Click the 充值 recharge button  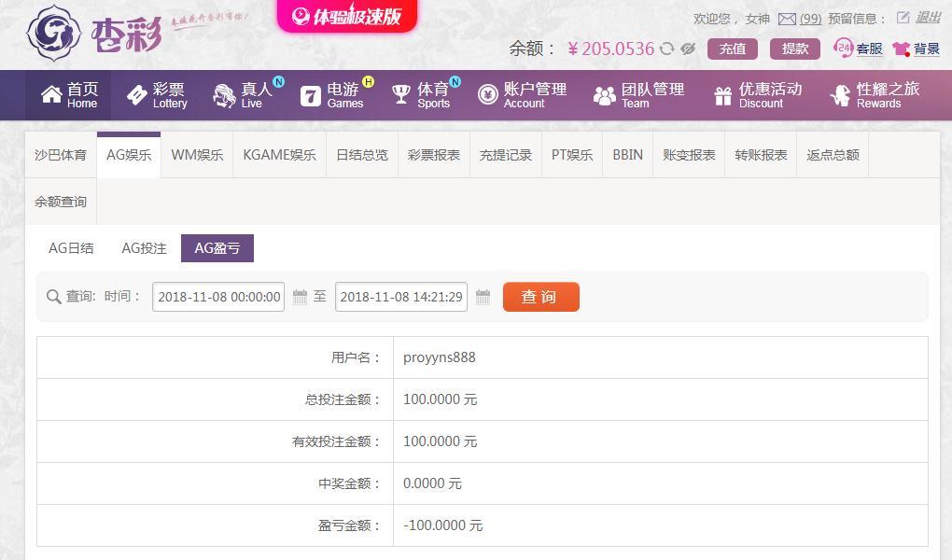pyautogui.click(x=733, y=49)
